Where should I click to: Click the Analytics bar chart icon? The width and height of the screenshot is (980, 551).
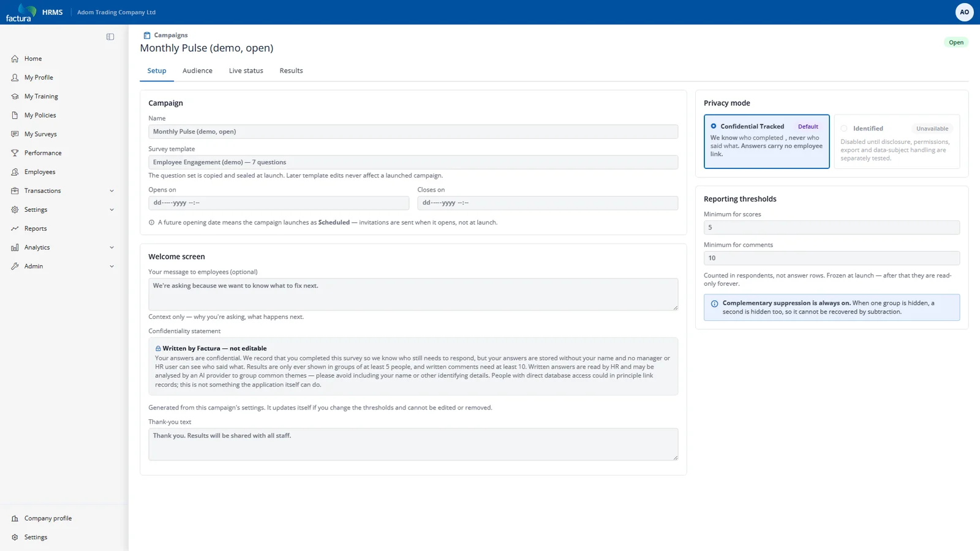coord(15,247)
